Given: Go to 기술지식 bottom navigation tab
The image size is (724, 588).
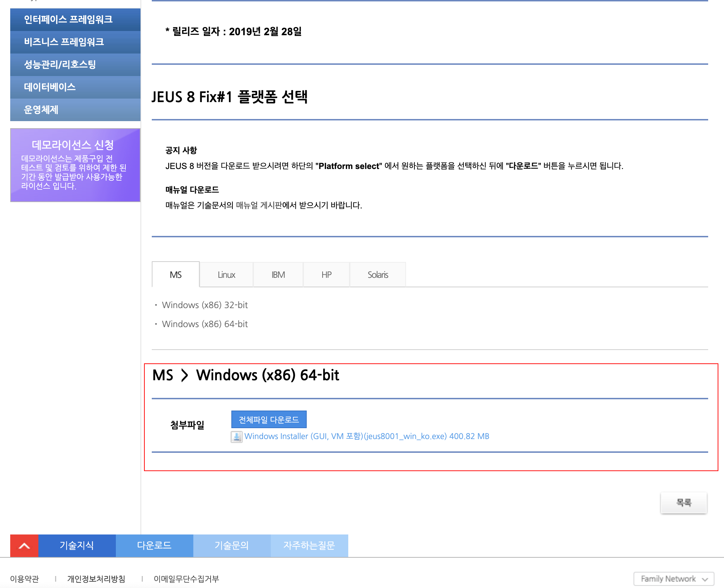Looking at the screenshot, I should coord(77,545).
